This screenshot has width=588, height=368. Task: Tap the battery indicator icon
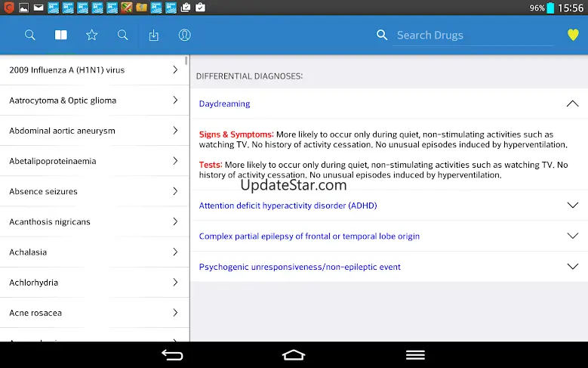pos(550,8)
